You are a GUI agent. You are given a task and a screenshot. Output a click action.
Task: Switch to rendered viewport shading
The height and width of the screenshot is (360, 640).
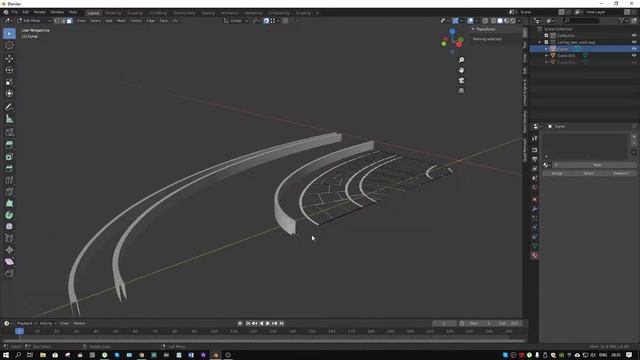click(x=513, y=20)
